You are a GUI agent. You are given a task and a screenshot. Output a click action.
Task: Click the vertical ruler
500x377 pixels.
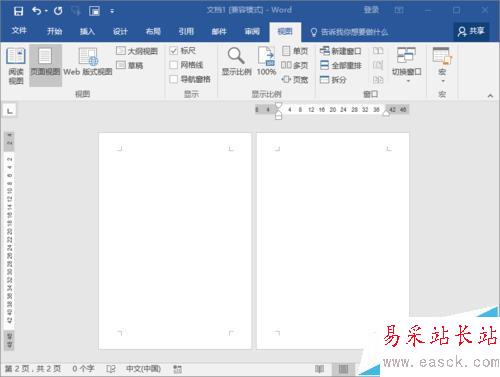click(x=9, y=241)
